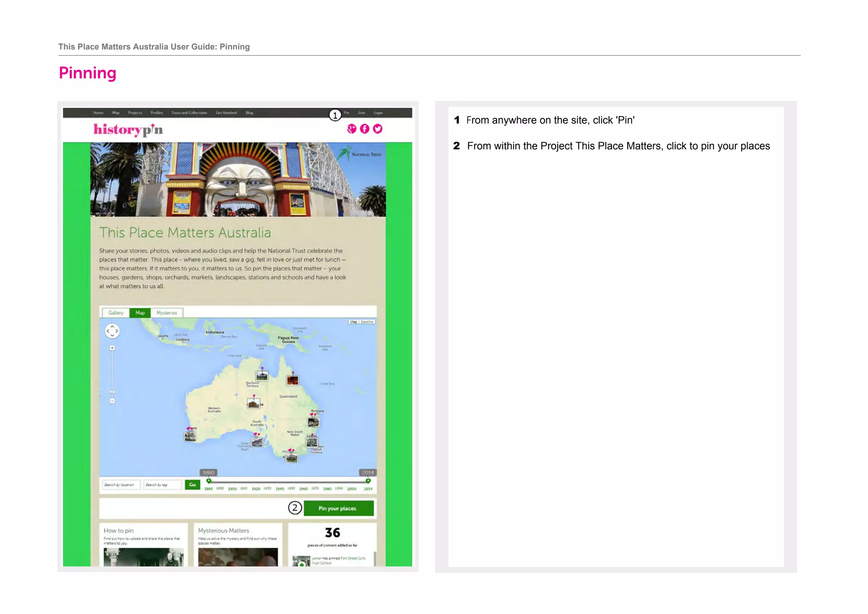Click the Login link in top bar
Image resolution: width=868 pixels, height=614 pixels.
(378, 113)
